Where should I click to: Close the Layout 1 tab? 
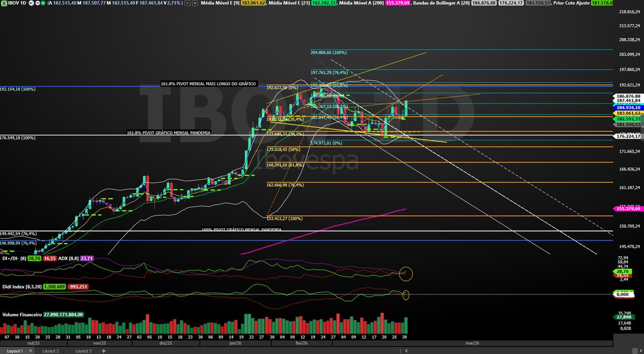pos(31,351)
